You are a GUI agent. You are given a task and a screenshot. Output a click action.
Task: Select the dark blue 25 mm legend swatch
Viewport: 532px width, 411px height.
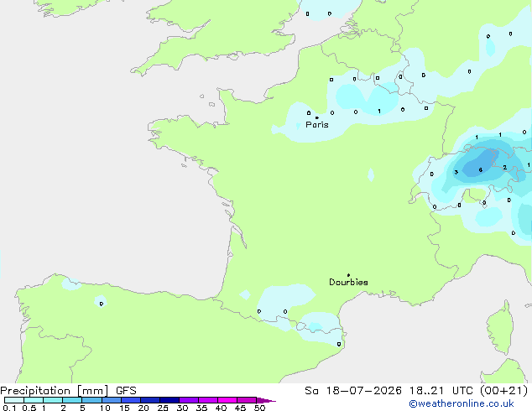pos(170,400)
